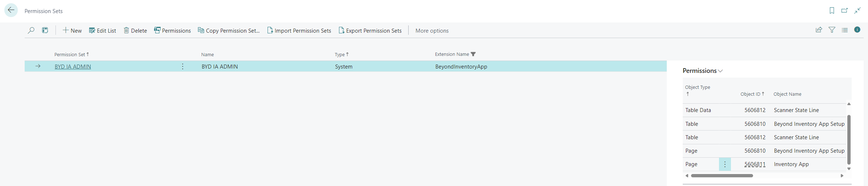Toggle the FactBox information icon
Viewport: 868px width, 186px height.
tap(857, 30)
